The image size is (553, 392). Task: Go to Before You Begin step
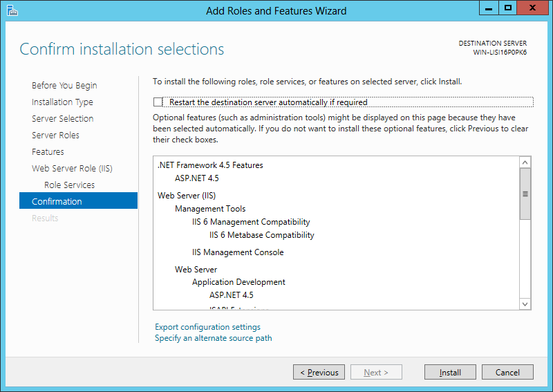[64, 86]
